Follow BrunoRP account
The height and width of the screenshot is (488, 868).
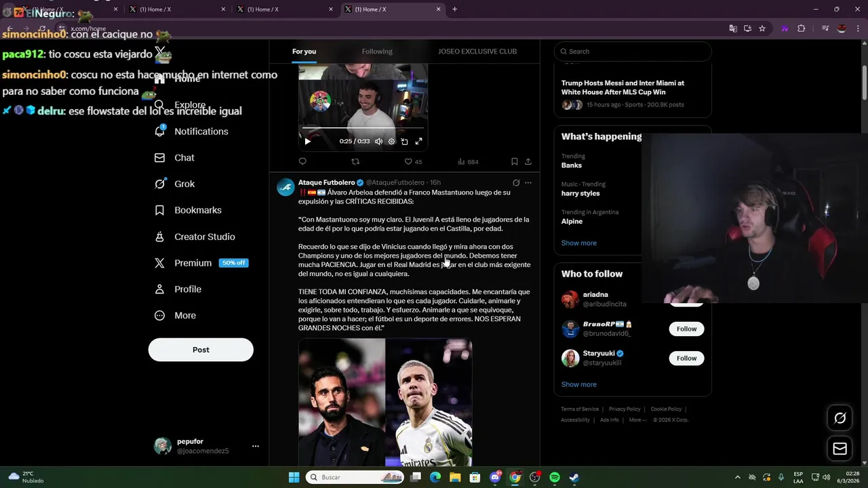pyautogui.click(x=686, y=329)
